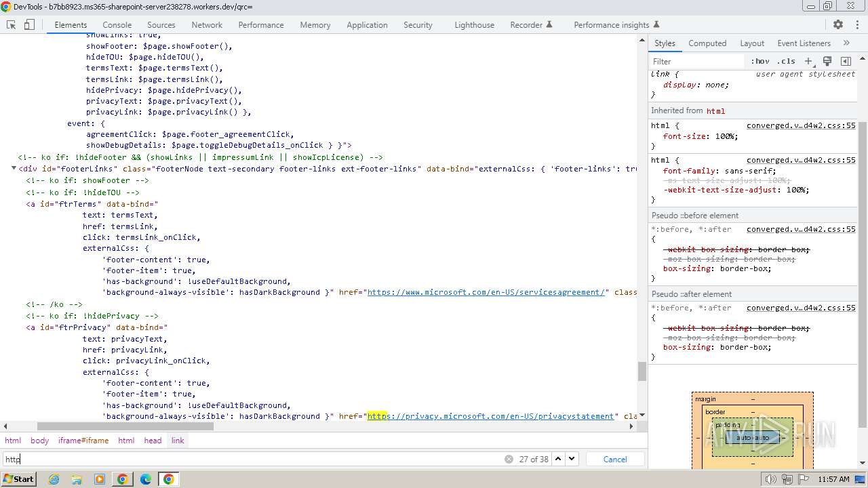Collapse the footerLinks div node
The image size is (868, 488).
14,168
